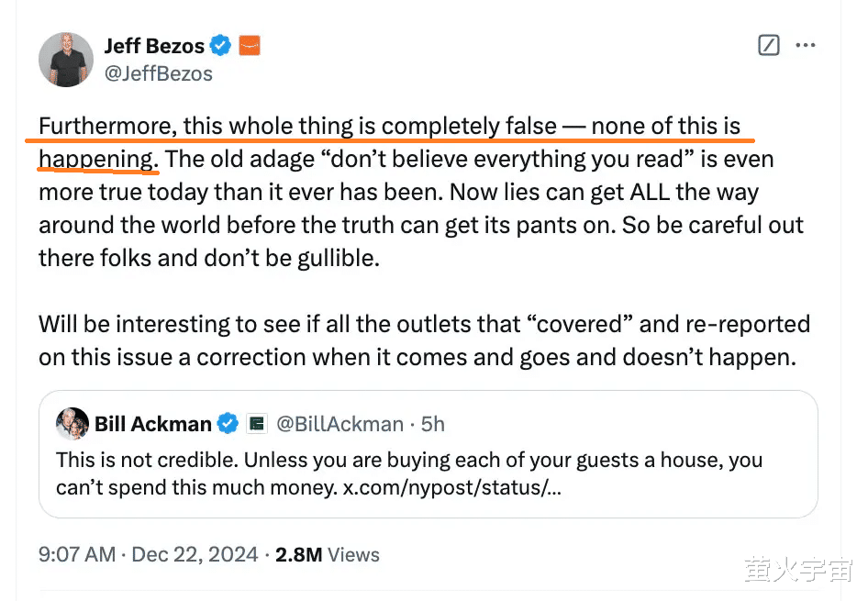Click Bill Ackman's blue verified badge
Screen dimensions: 868x601
[228, 424]
